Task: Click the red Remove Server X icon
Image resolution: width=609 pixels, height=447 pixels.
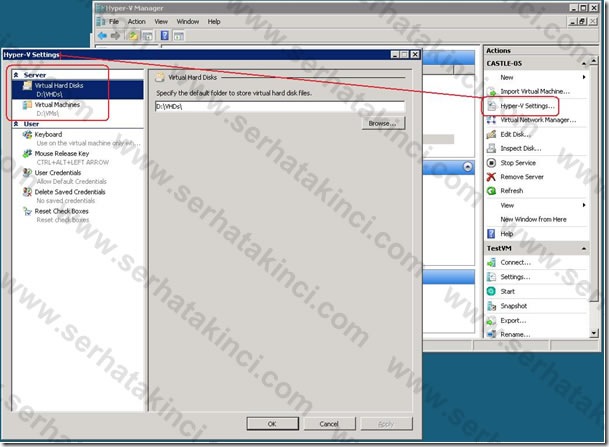Action: pos(491,177)
